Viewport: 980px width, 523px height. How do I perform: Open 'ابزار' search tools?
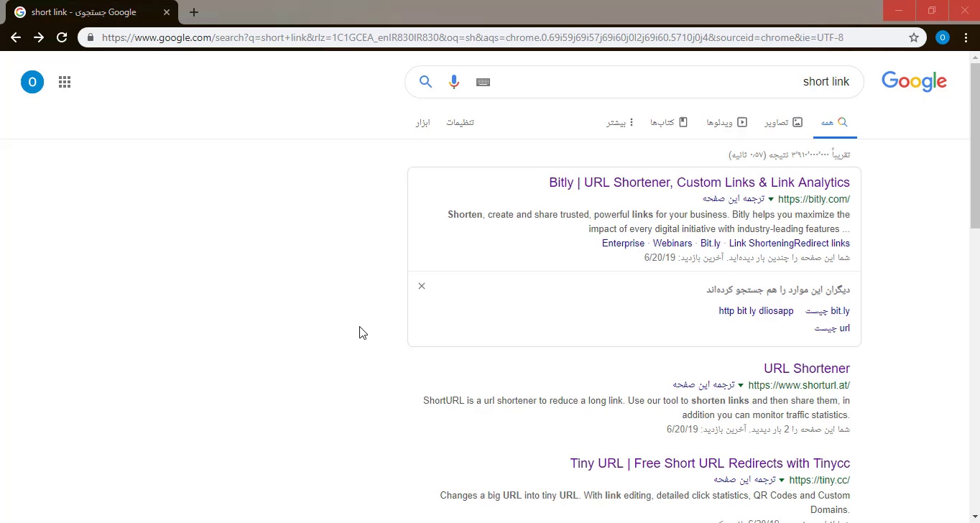pyautogui.click(x=422, y=122)
